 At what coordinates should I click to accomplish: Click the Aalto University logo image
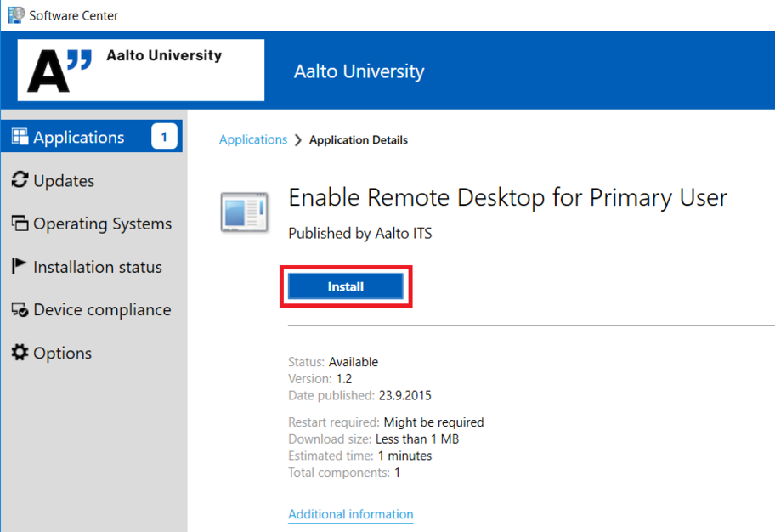click(141, 70)
